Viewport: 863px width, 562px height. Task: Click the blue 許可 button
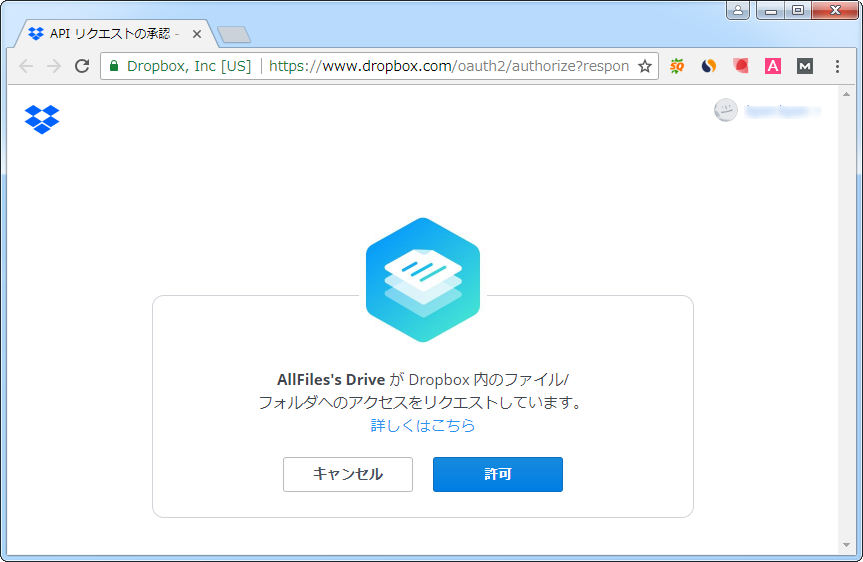(498, 474)
